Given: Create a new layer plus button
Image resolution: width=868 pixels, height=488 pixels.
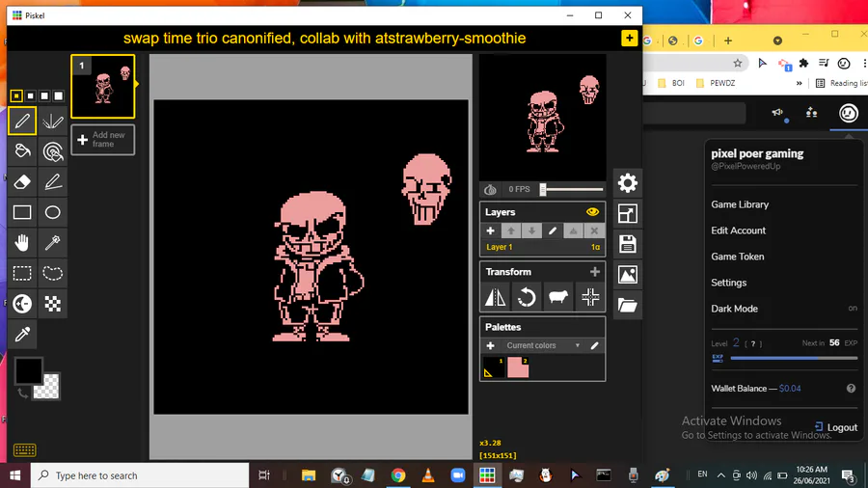Looking at the screenshot, I should pyautogui.click(x=491, y=231).
